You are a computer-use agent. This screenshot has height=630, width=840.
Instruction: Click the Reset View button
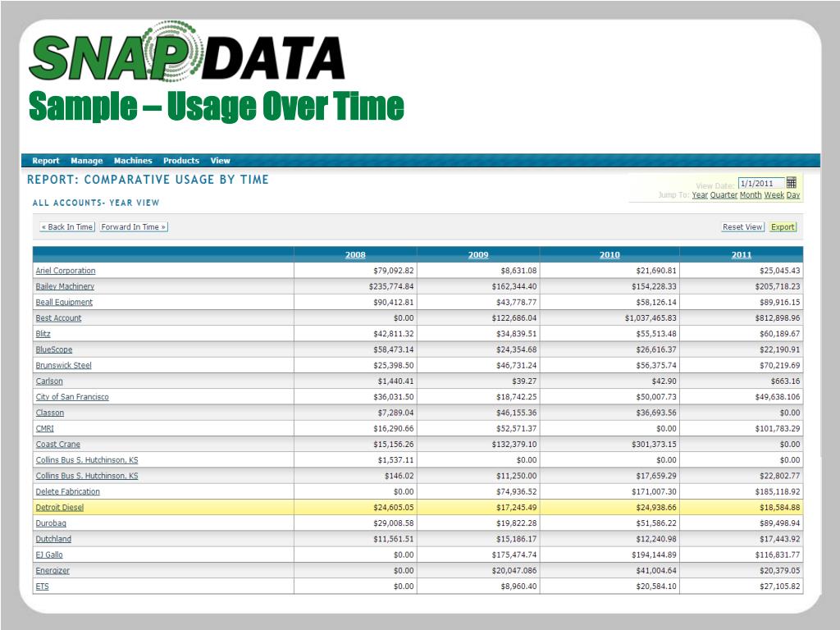click(742, 227)
